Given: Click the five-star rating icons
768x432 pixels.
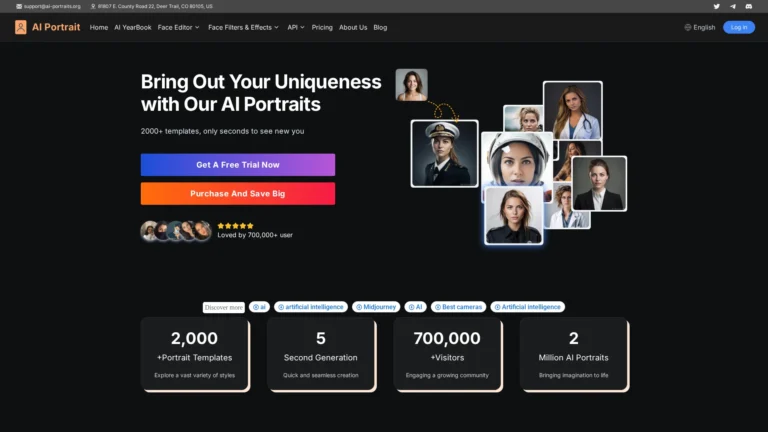Looking at the screenshot, I should pos(235,225).
